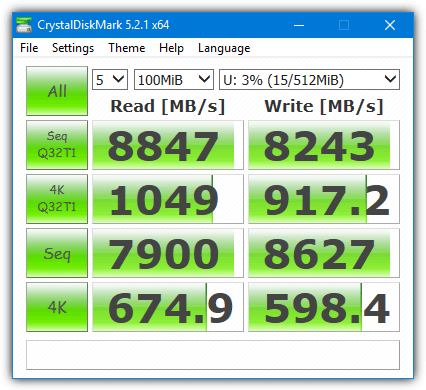426x390 pixels.
Task: Start the Seq Q32T1 benchmark
Action: [x=57, y=145]
